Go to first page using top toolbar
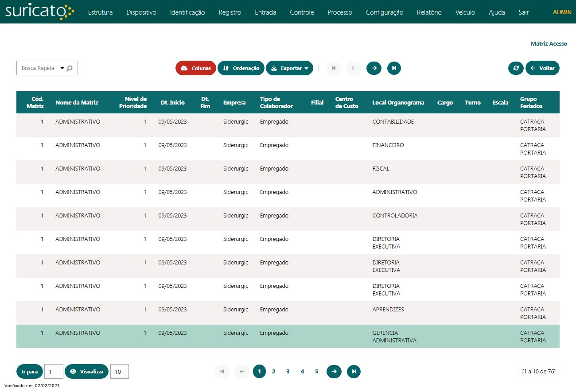Image resolution: width=576 pixels, height=392 pixels. pyautogui.click(x=334, y=68)
